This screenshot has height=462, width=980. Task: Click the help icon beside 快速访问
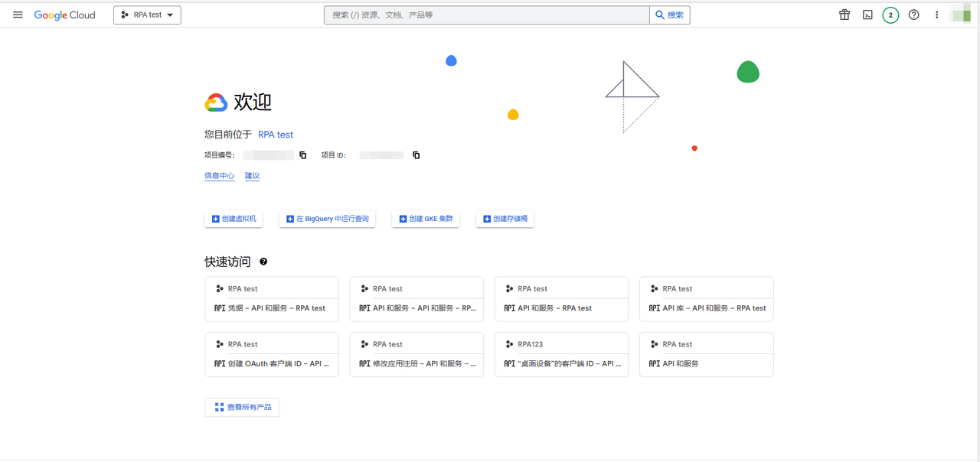click(263, 262)
